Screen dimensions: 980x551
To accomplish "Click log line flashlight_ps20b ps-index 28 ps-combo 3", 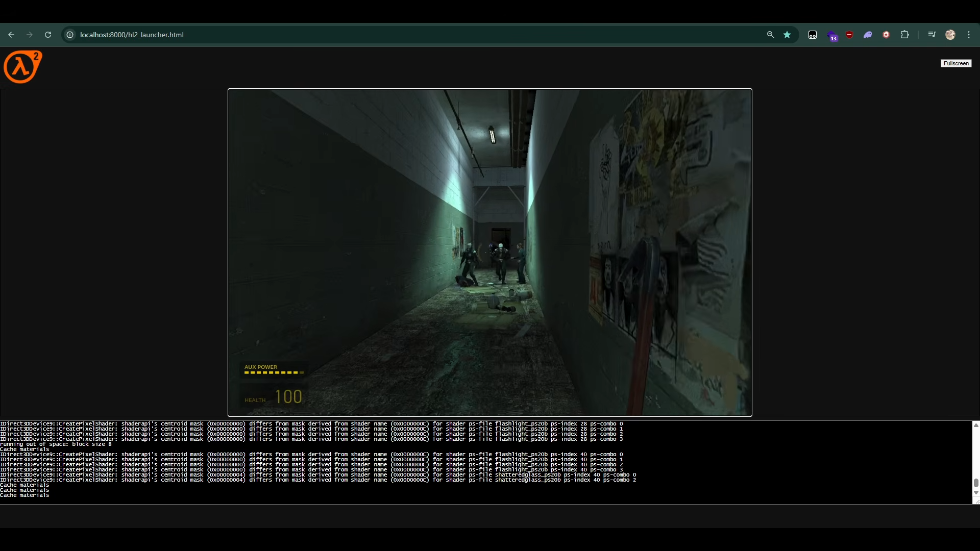I will (311, 439).
